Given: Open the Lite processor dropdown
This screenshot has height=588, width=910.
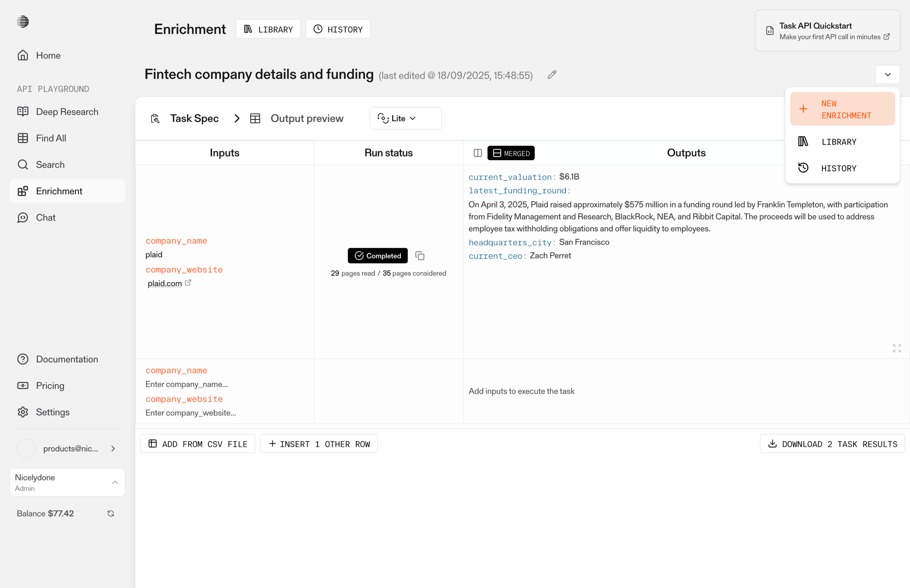Looking at the screenshot, I should 405,118.
